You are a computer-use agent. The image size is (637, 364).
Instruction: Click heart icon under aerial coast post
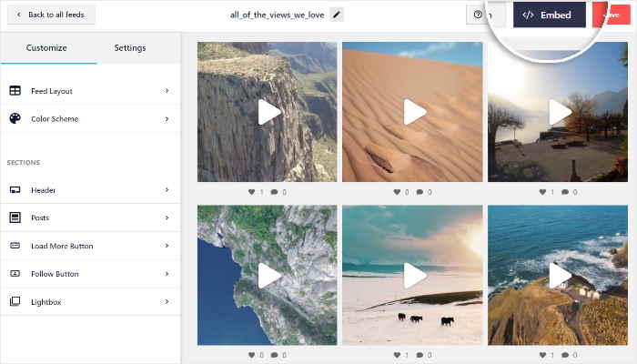pyautogui.click(x=252, y=355)
